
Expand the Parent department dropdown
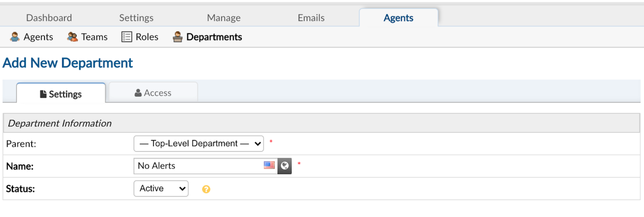(x=199, y=144)
